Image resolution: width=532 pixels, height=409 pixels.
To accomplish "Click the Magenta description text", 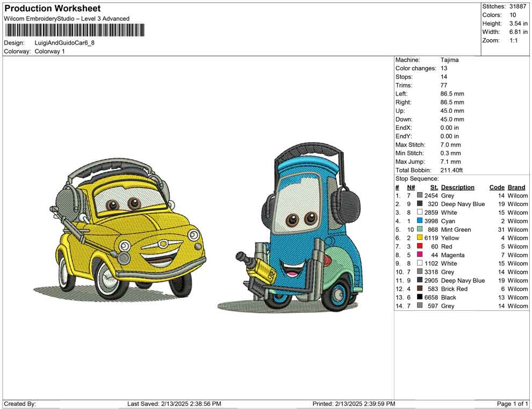I will (452, 255).
